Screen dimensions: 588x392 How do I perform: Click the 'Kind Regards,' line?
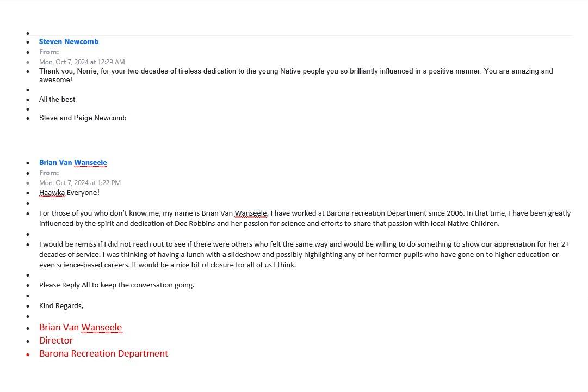pos(61,305)
